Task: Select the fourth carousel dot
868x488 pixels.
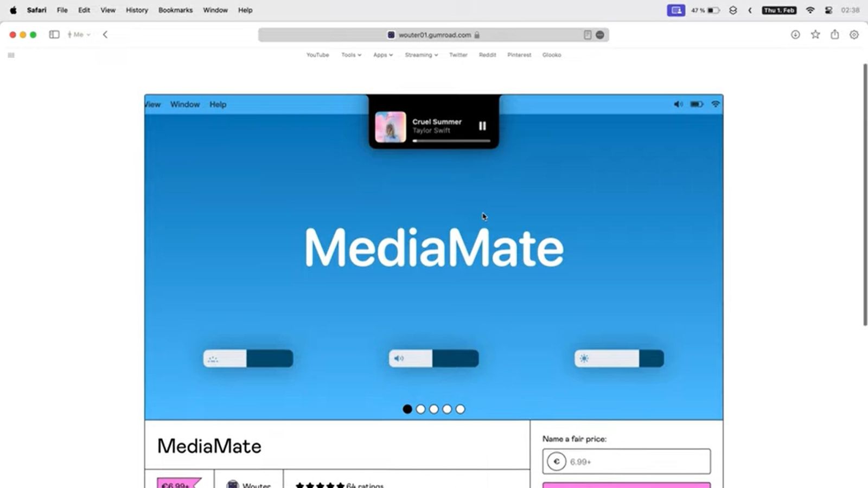Action: click(447, 409)
